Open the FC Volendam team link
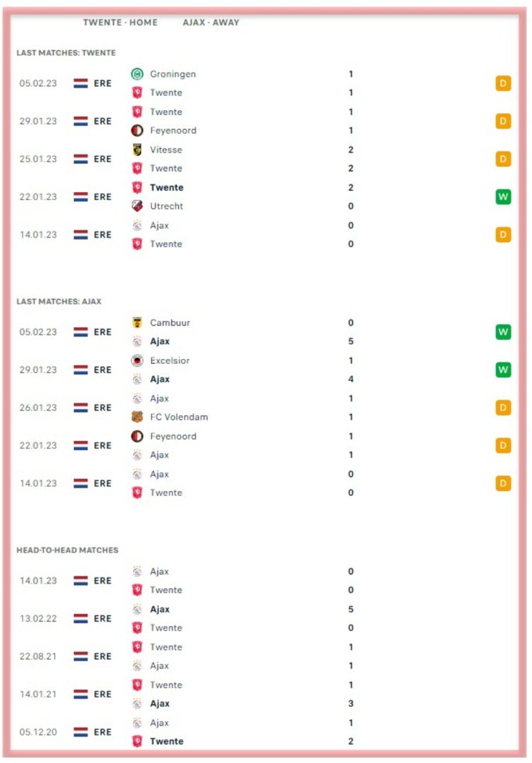532x763 pixels. 179,417
